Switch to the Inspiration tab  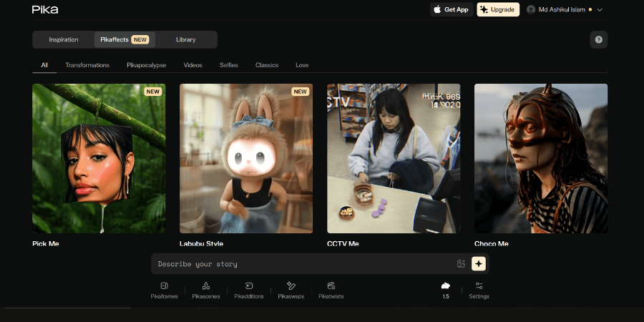pos(64,39)
